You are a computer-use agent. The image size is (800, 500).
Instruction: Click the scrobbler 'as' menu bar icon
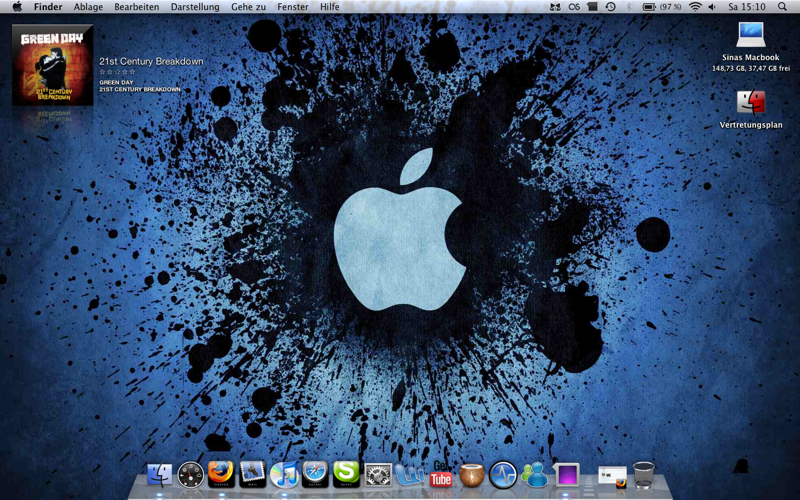click(x=574, y=7)
